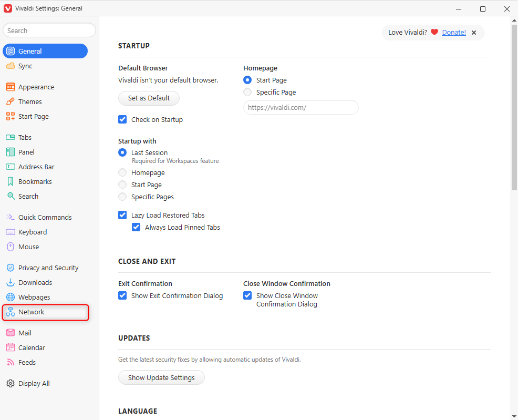Select Specific Pages startup radio

(122, 197)
